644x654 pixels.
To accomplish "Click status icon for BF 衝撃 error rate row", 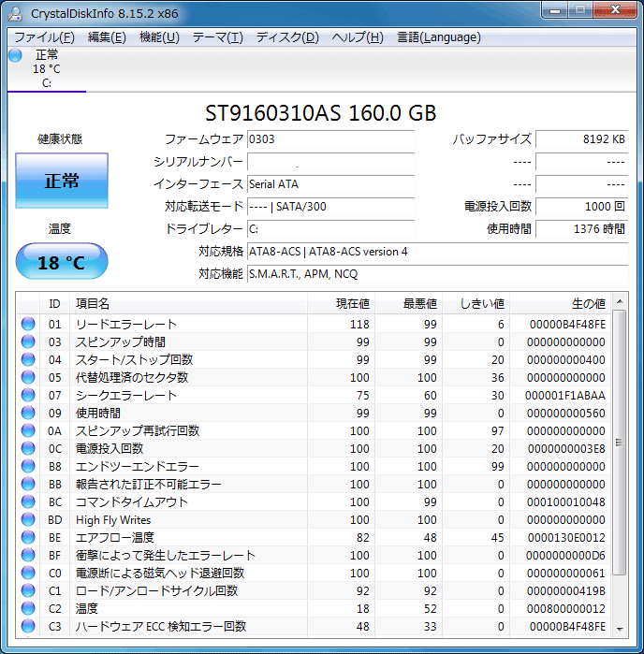I will 28,555.
